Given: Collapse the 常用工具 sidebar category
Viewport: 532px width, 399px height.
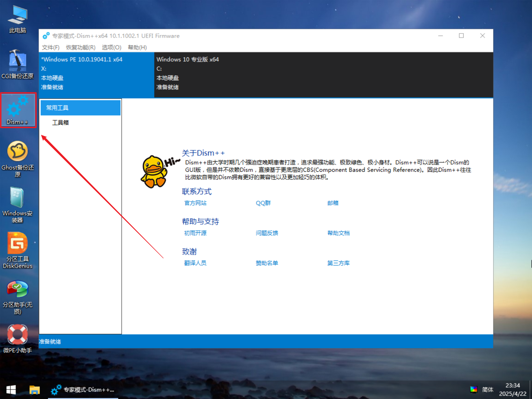Looking at the screenshot, I should 81,108.
